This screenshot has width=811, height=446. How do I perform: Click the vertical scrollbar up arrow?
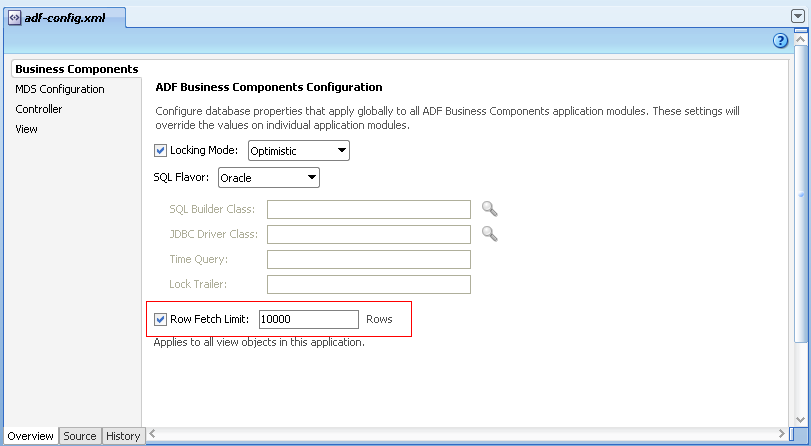tap(801, 39)
